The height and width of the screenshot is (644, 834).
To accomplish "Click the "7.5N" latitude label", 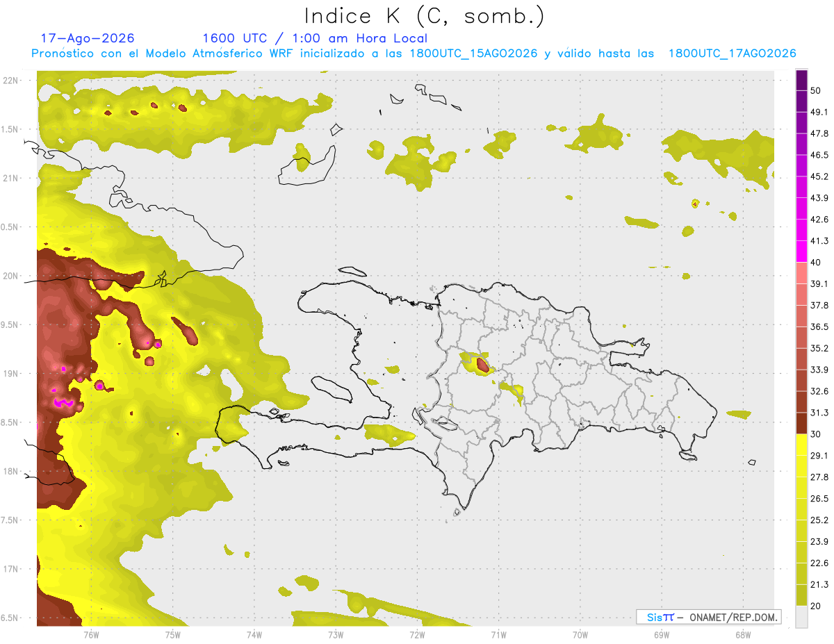I will (x=10, y=520).
